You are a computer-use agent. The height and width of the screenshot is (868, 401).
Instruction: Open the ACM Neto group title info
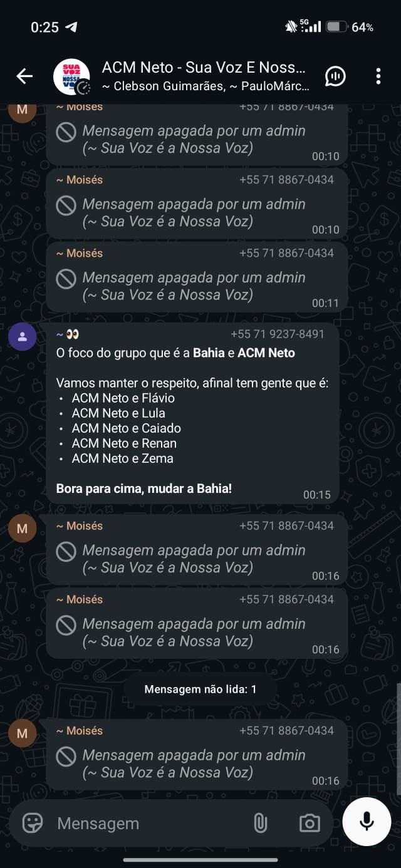pyautogui.click(x=204, y=67)
